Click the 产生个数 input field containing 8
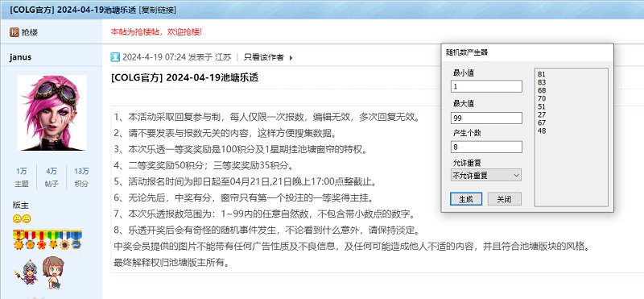This screenshot has width=644, height=299. tap(486, 147)
